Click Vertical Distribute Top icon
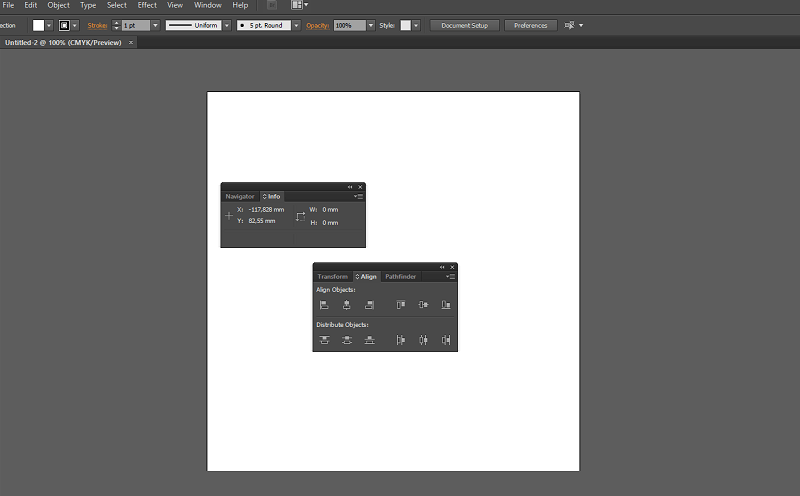This screenshot has width=800, height=496. [324, 340]
